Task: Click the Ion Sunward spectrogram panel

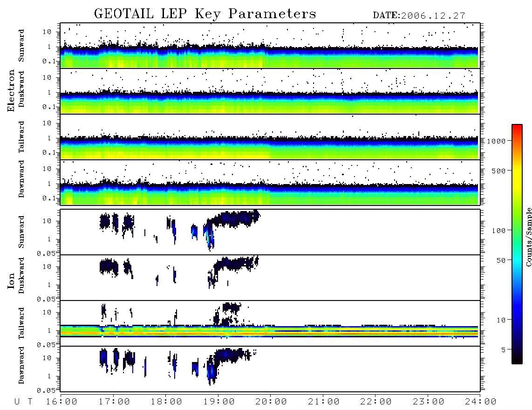Action: coord(270,232)
